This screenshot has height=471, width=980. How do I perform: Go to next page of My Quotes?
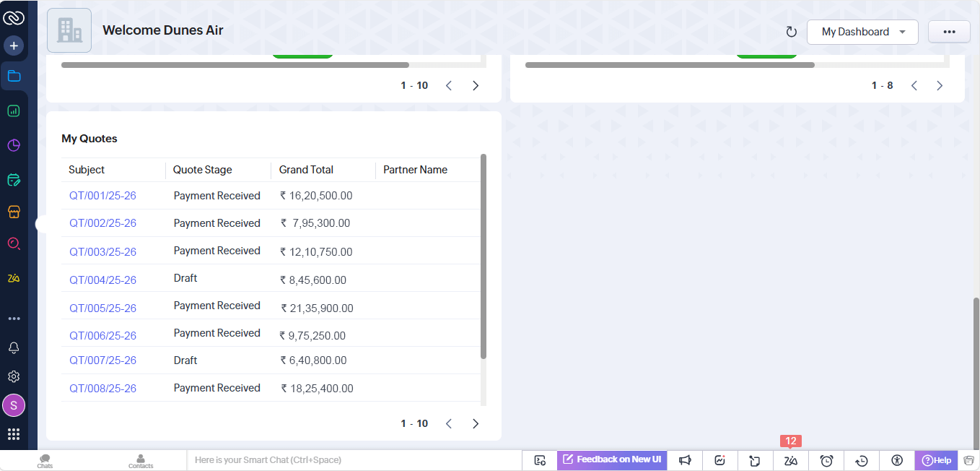click(x=476, y=424)
